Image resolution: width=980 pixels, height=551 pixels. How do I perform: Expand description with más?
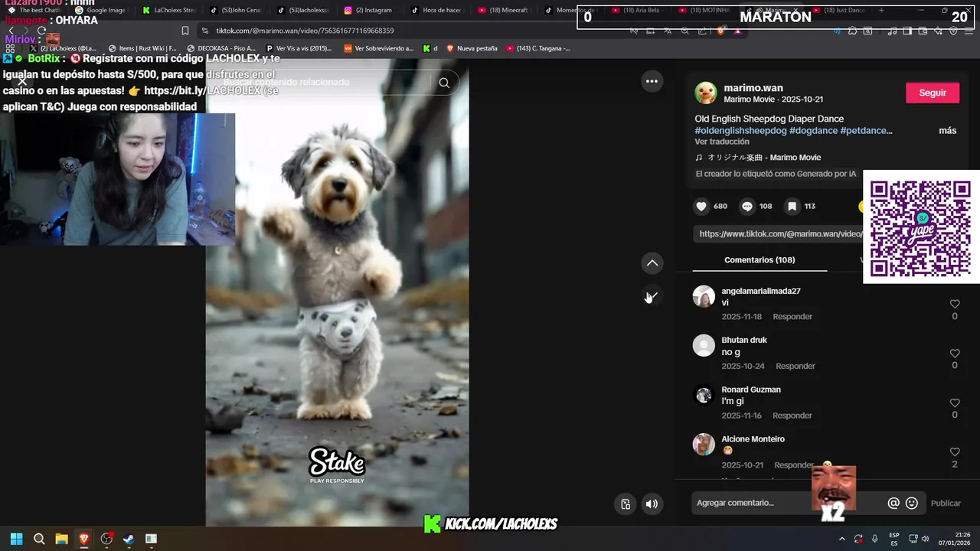948,131
